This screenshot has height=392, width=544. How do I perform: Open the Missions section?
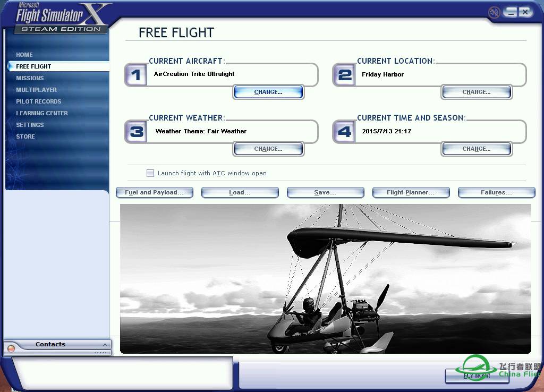pyautogui.click(x=30, y=78)
